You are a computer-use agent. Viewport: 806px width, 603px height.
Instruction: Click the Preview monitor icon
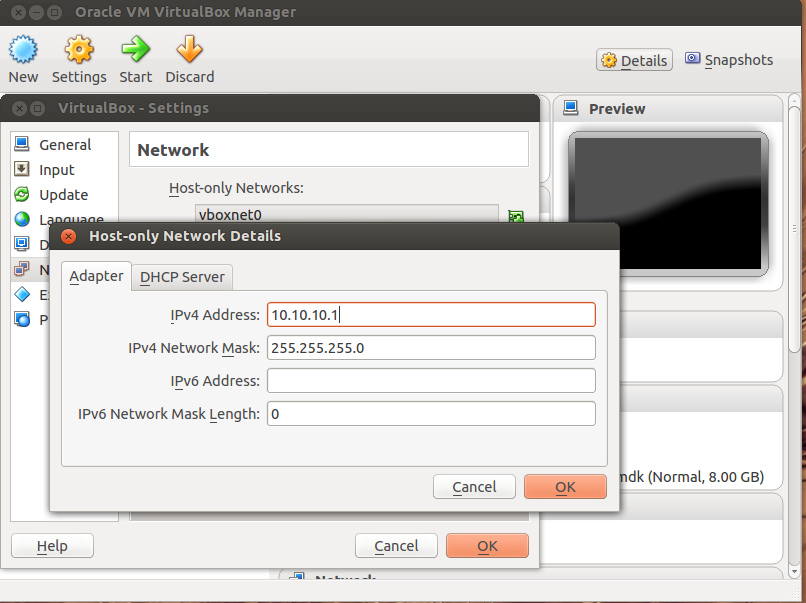pyautogui.click(x=571, y=108)
